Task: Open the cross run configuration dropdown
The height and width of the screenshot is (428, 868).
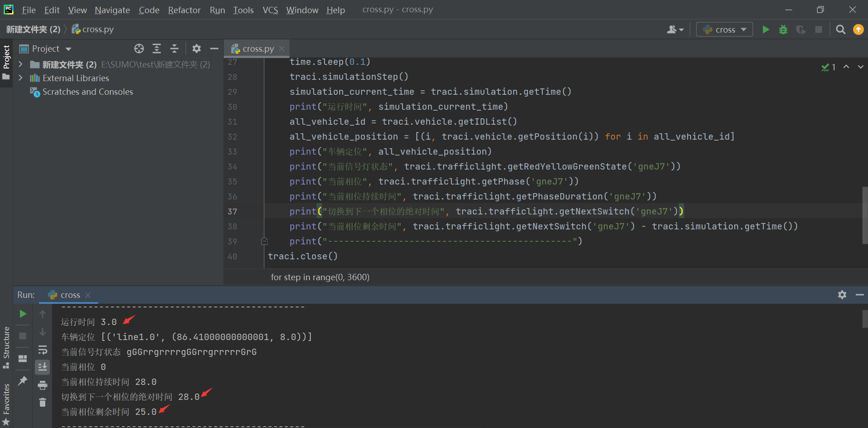Action: [724, 29]
